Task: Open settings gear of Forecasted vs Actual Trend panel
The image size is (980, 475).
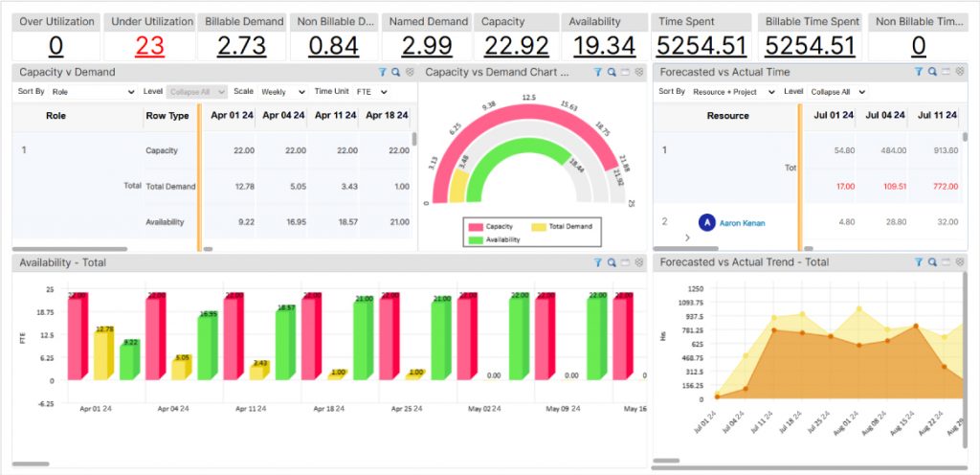Action: pos(959,261)
